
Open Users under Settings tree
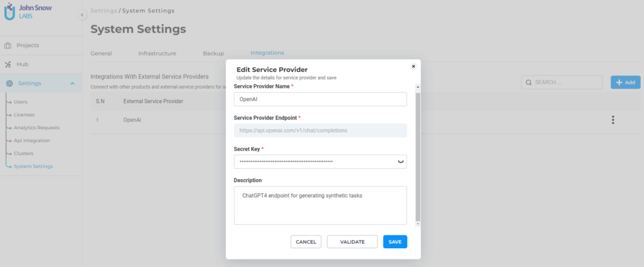21,101
